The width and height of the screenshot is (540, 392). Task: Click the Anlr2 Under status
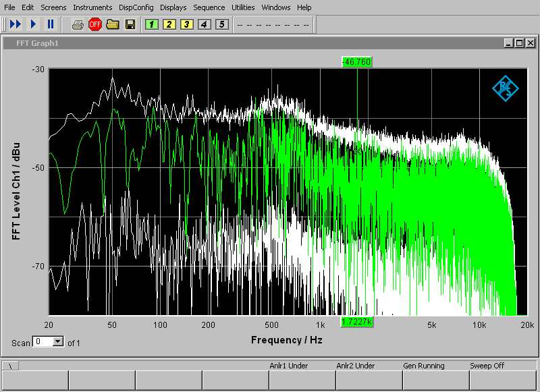pyautogui.click(x=356, y=366)
